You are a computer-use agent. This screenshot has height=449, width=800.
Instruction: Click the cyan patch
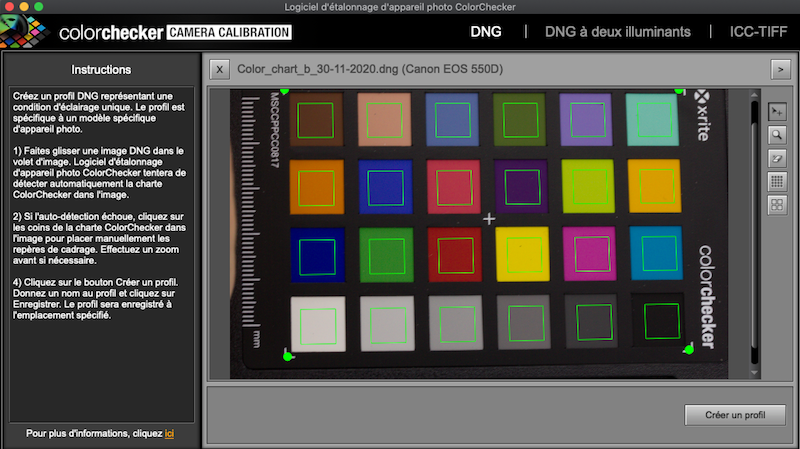click(x=657, y=253)
